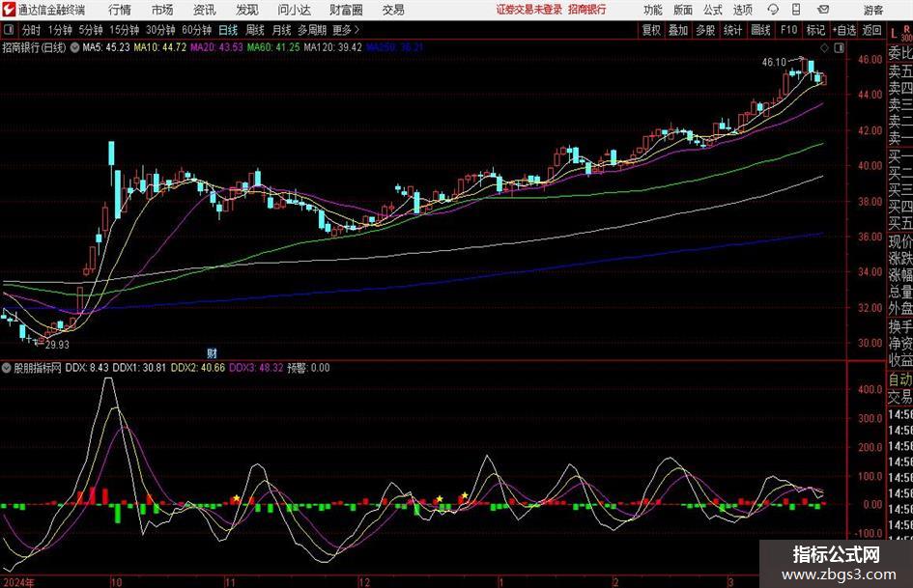Open the 版面 menu
The height and width of the screenshot is (588, 913).
[x=683, y=10]
